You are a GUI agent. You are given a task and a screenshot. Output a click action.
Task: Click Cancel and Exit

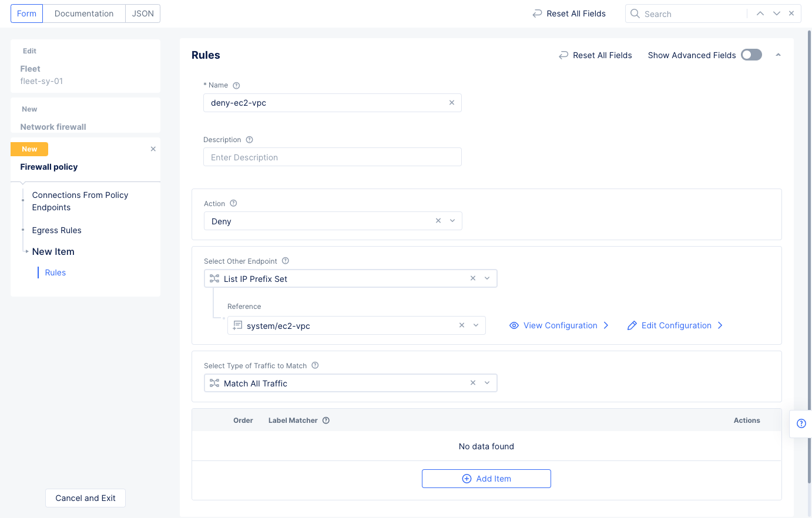pyautogui.click(x=85, y=498)
